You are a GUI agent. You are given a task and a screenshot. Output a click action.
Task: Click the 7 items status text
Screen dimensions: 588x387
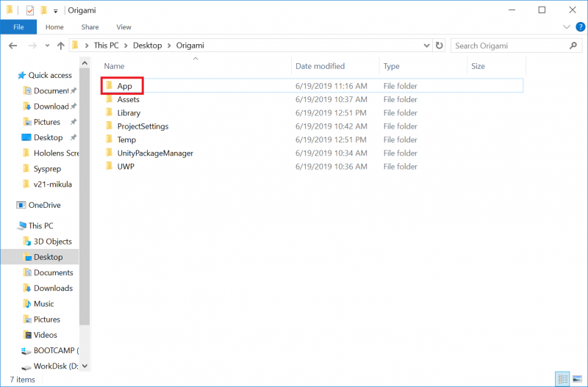pyautogui.click(x=22, y=380)
